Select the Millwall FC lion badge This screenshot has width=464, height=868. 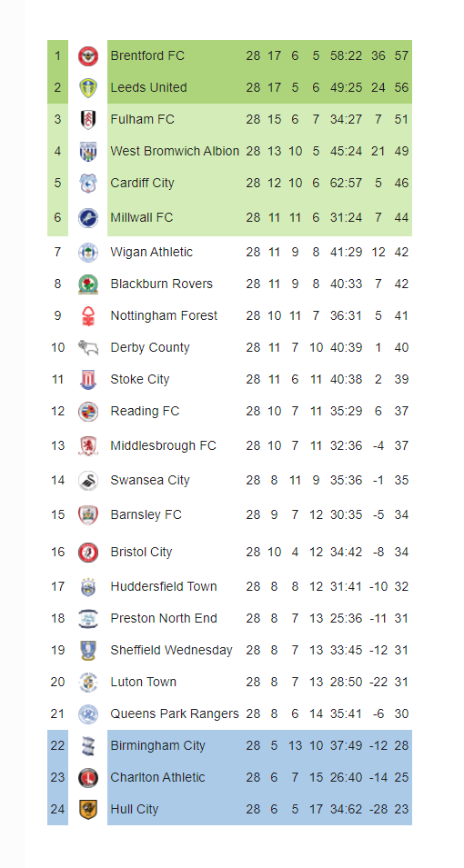point(88,217)
